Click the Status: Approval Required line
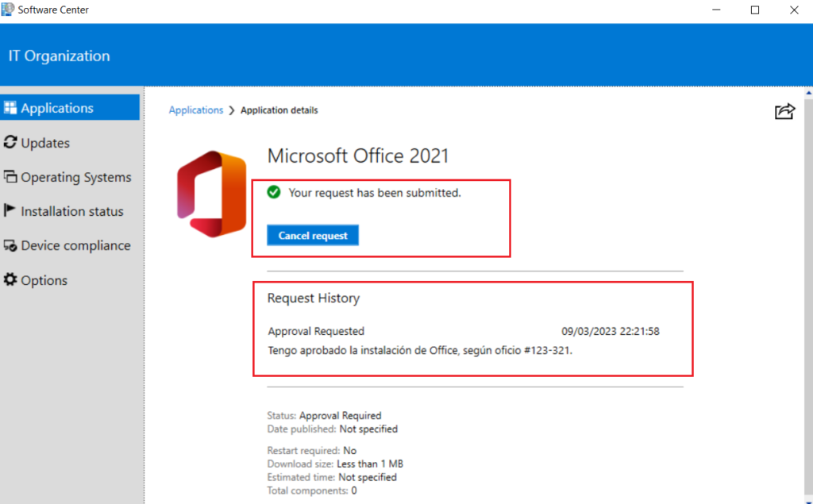The height and width of the screenshot is (504, 813). (324, 415)
